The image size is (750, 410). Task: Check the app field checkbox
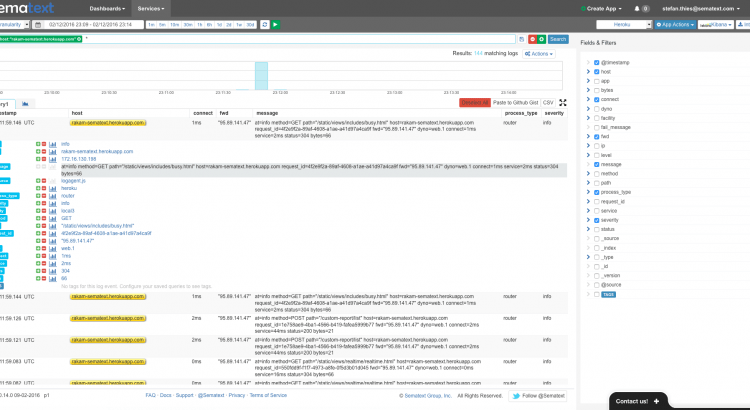coord(596,81)
